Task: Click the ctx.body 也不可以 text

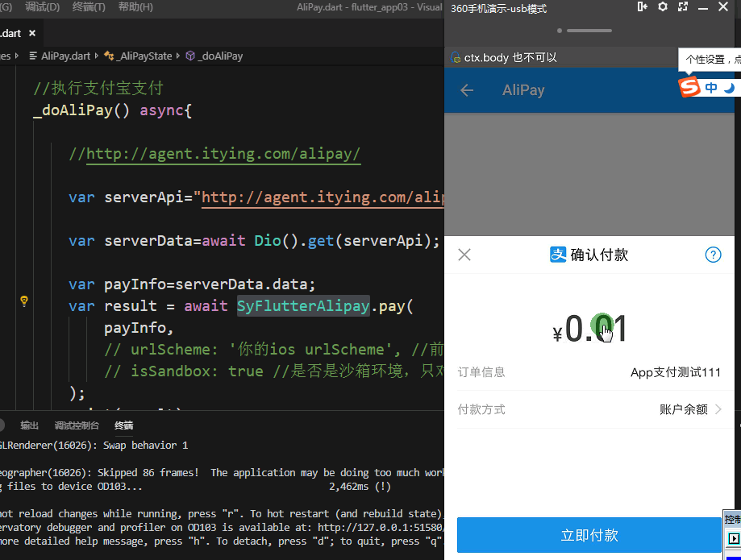Action: (x=510, y=57)
